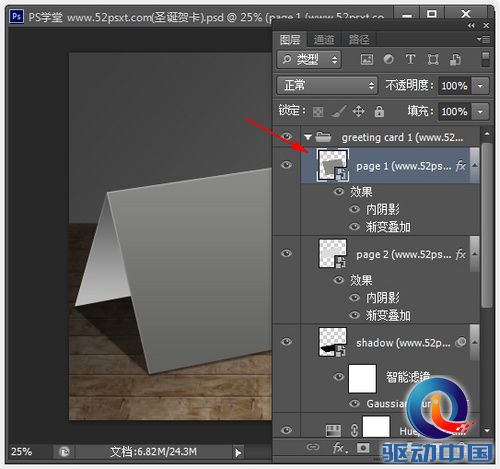Click the 填充 100% value field
Screen dimensions: 500x469
click(454, 111)
